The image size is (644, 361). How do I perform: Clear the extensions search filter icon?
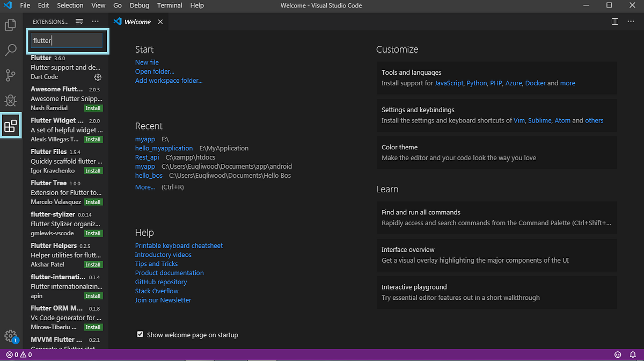pos(78,21)
